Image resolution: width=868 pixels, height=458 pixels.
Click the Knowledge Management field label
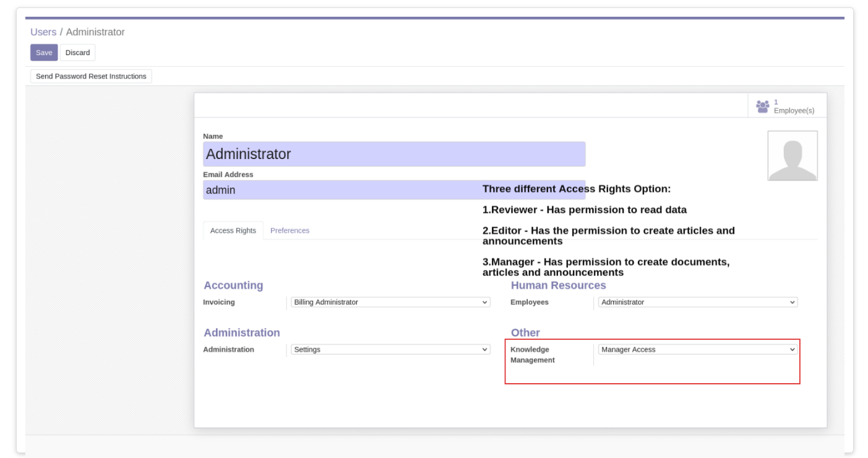(x=533, y=355)
